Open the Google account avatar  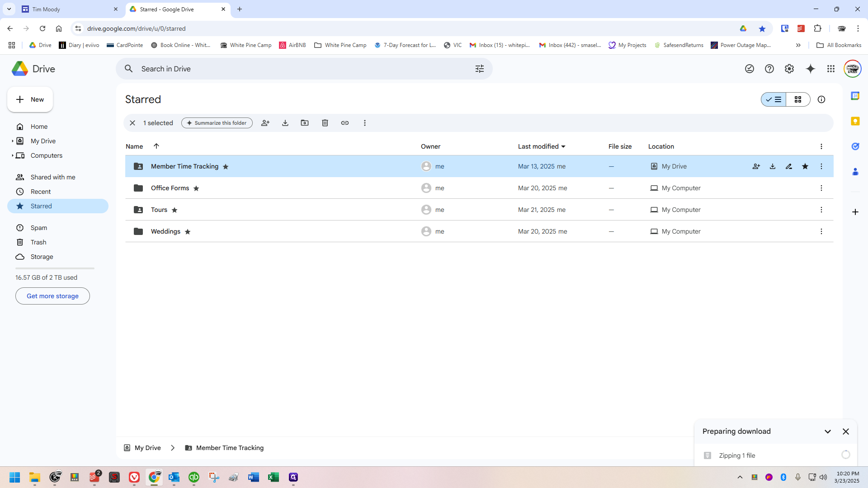point(853,69)
